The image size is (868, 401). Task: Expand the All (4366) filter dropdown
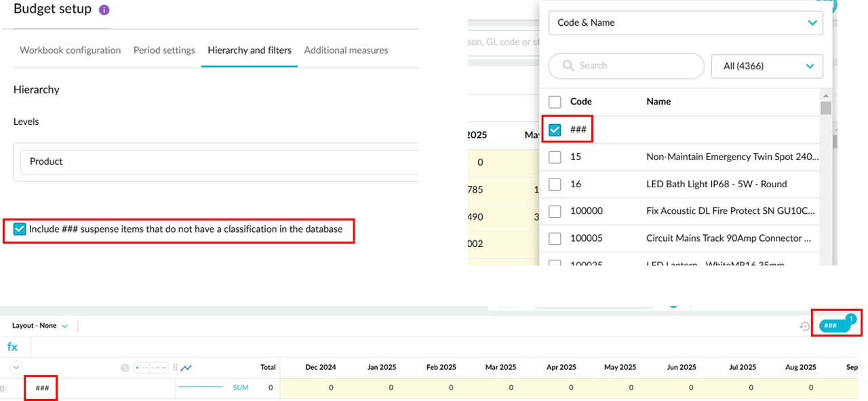[x=766, y=66]
